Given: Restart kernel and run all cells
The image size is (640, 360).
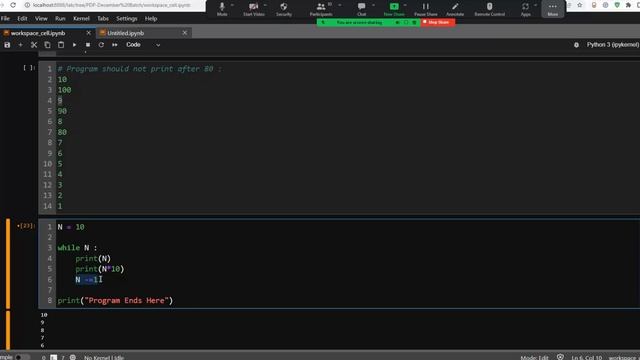Looking at the screenshot, I should [115, 45].
